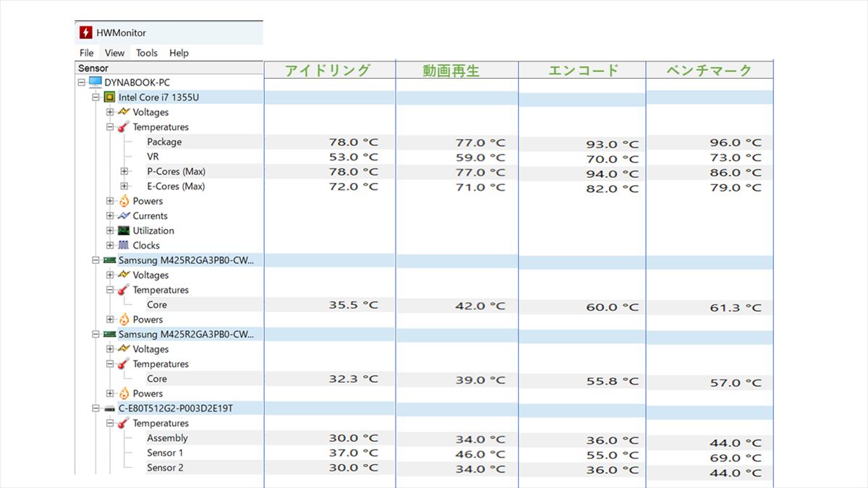
Task: Select the C-E80T512G2-P003D2E19T label
Action: (176, 408)
